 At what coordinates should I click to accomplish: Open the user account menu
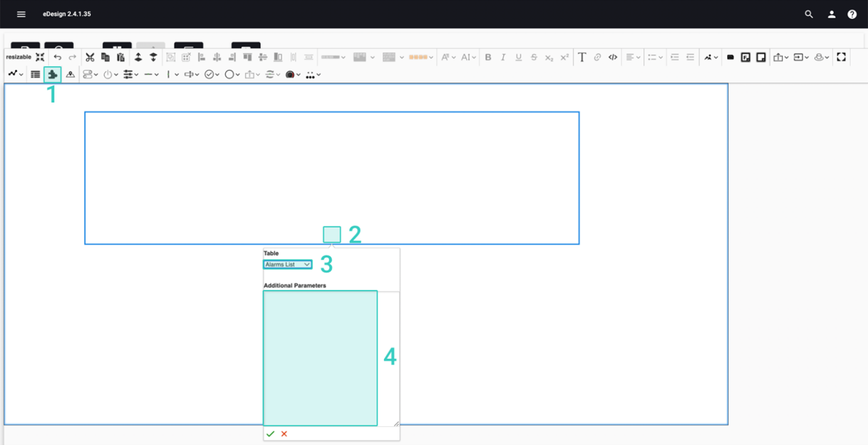[x=831, y=14]
